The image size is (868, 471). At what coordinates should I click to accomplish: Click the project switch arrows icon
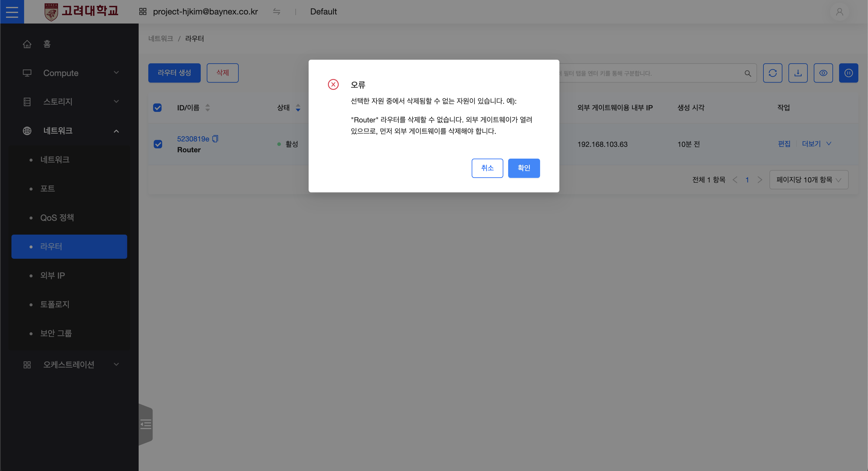tap(277, 12)
